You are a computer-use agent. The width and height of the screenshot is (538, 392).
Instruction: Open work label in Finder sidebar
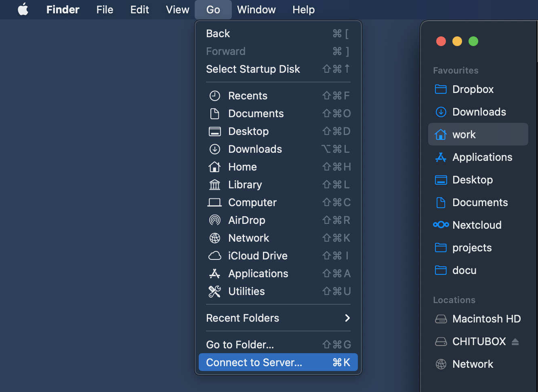pos(464,135)
